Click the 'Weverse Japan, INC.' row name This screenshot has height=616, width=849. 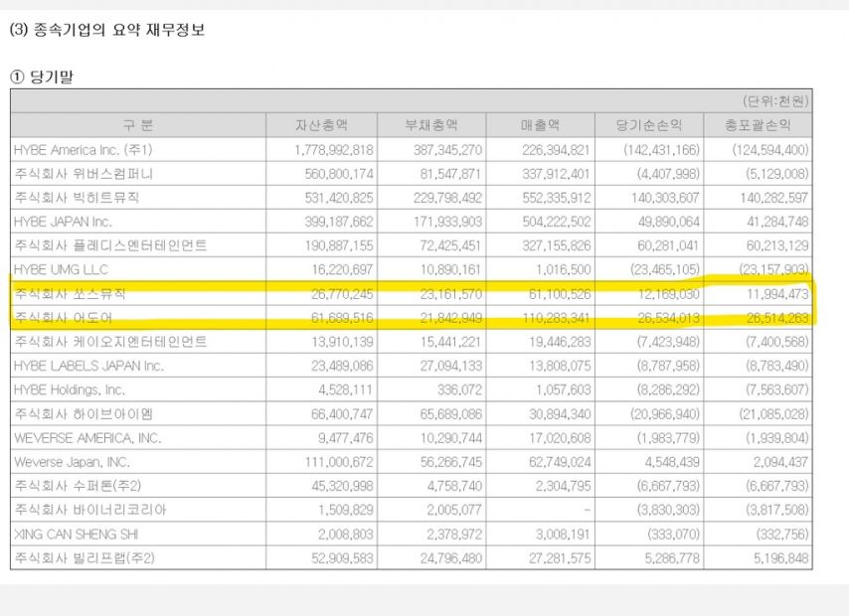(x=72, y=462)
